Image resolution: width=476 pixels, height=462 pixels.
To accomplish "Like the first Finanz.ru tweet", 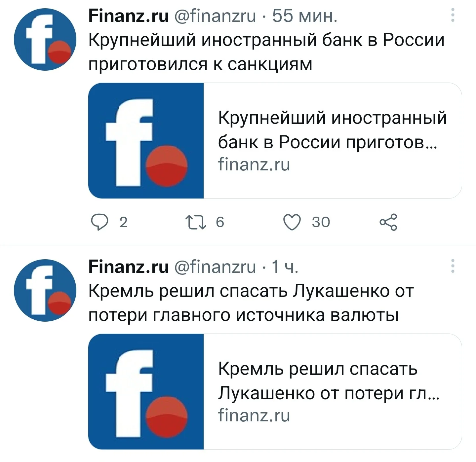I will (292, 222).
